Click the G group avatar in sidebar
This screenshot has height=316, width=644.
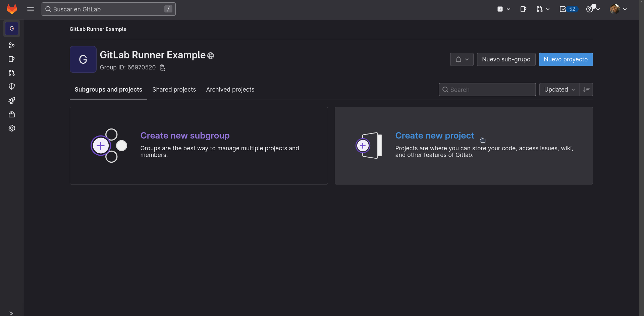pyautogui.click(x=12, y=29)
